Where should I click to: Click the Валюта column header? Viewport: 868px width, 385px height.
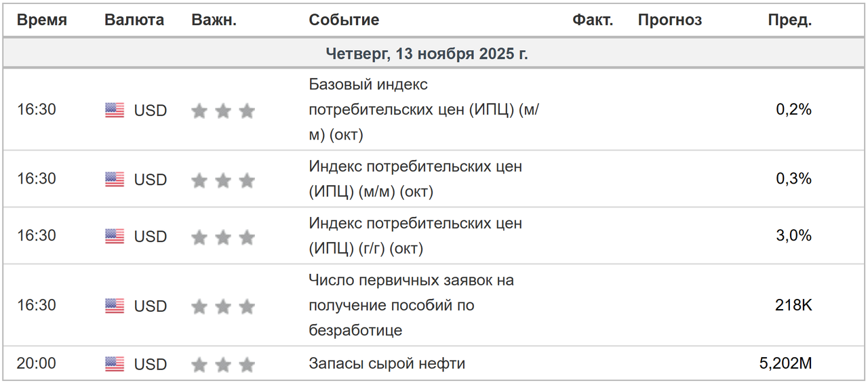click(x=134, y=20)
